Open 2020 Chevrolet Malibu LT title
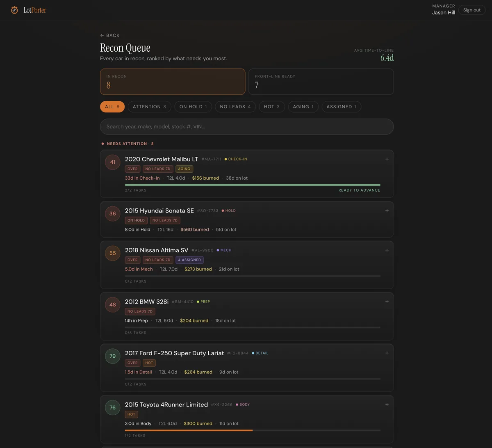This screenshot has height=448, width=492. click(x=162, y=159)
